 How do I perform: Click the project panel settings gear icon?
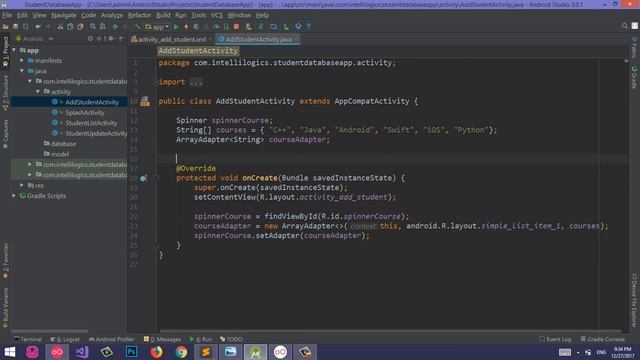coord(111,38)
